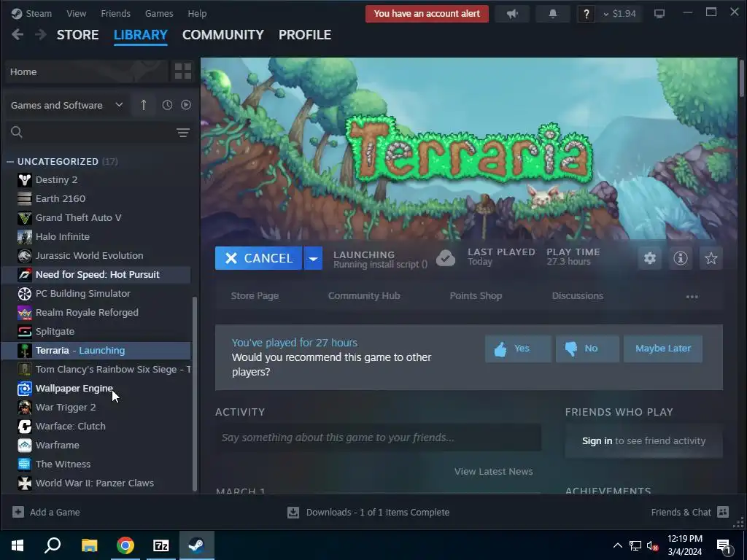
Task: Expand the account wallet $1.94 dropdown
Action: coord(619,14)
